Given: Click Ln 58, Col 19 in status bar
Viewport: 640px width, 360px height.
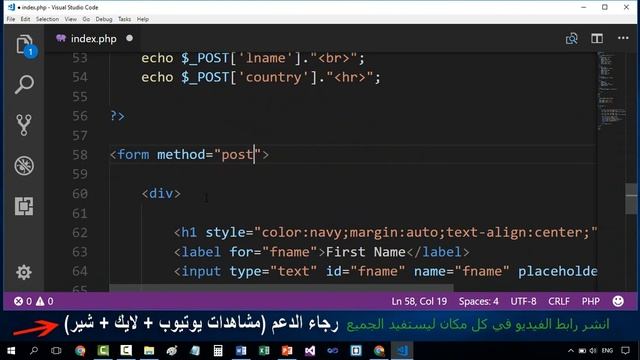Looking at the screenshot, I should pyautogui.click(x=419, y=301).
